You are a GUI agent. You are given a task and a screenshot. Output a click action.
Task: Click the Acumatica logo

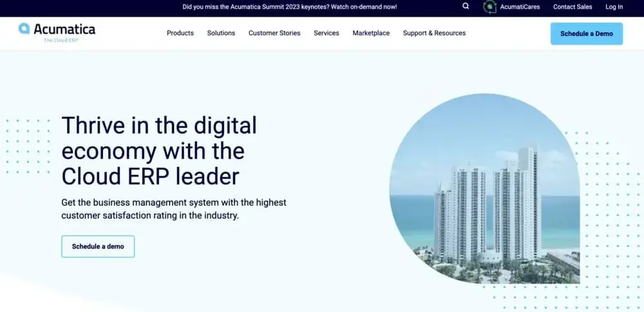[57, 32]
